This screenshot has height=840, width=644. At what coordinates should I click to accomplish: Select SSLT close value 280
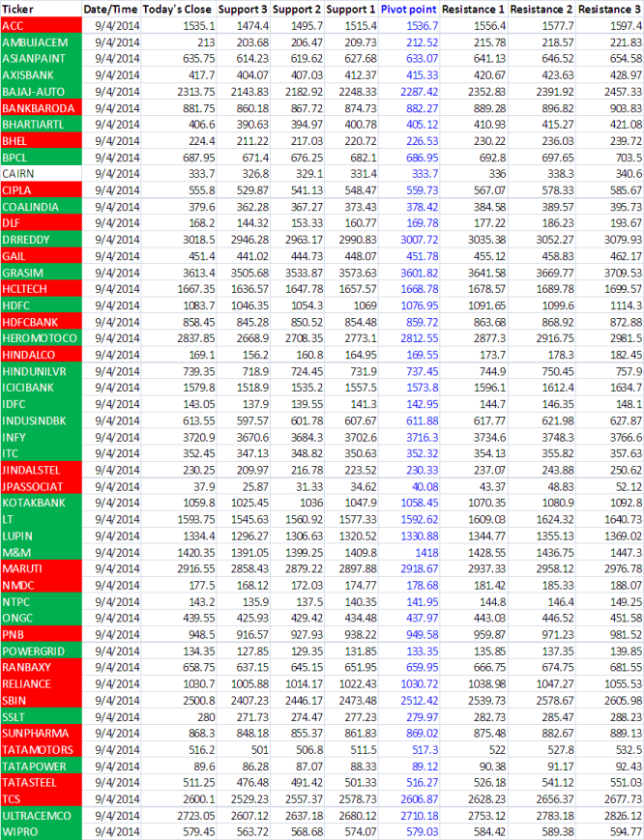pos(205,717)
